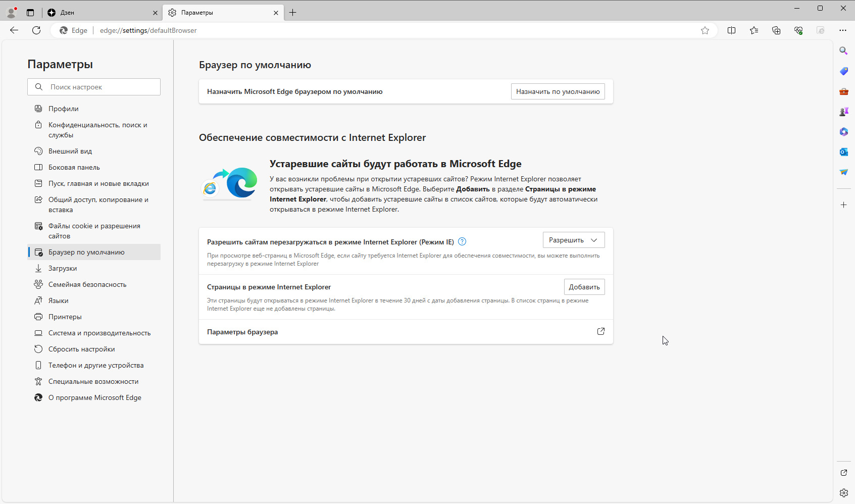
Task: Add a new app to sidebar plus icon
Action: [x=843, y=205]
